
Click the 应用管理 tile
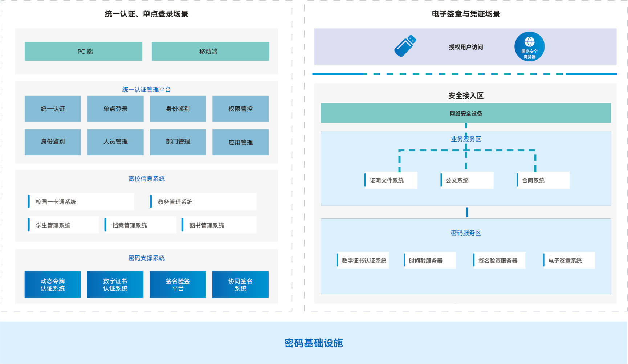coord(240,142)
